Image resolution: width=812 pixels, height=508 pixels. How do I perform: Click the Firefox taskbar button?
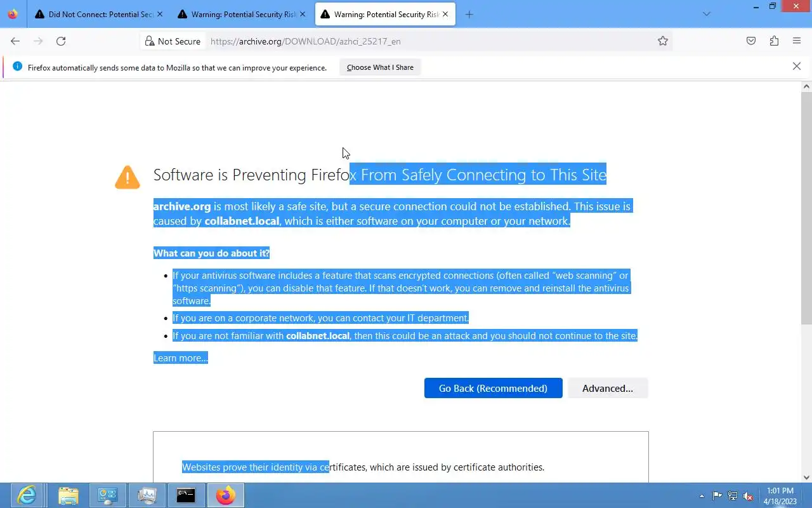coord(225,495)
